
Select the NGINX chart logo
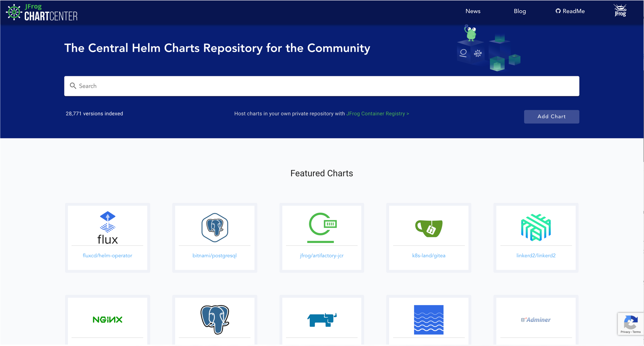coord(107,320)
